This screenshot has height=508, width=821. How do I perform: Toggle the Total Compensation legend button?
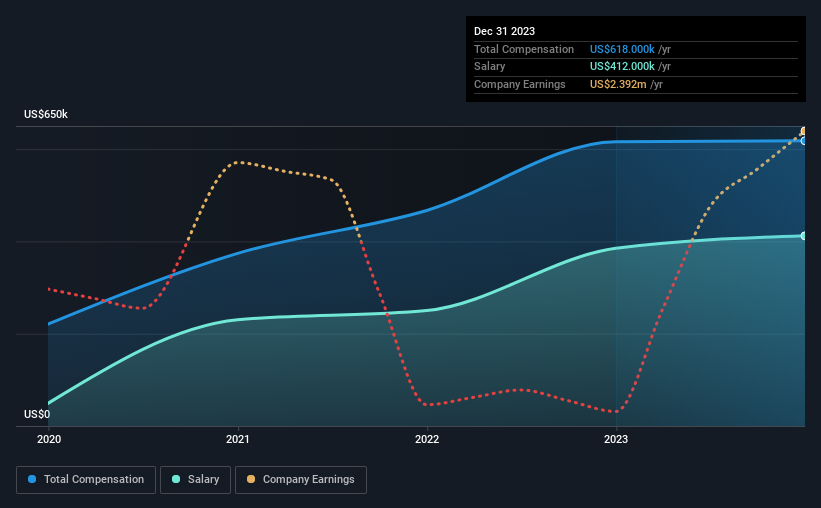click(86, 480)
